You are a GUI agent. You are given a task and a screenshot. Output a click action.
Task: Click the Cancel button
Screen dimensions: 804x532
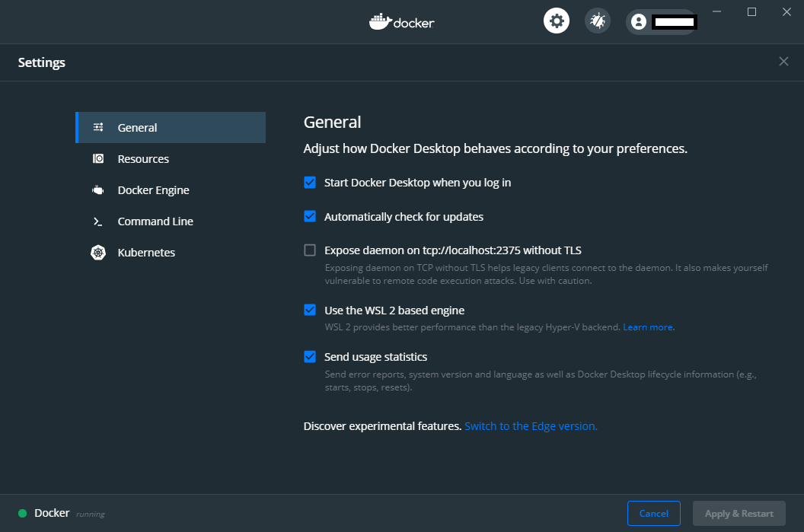pos(654,513)
